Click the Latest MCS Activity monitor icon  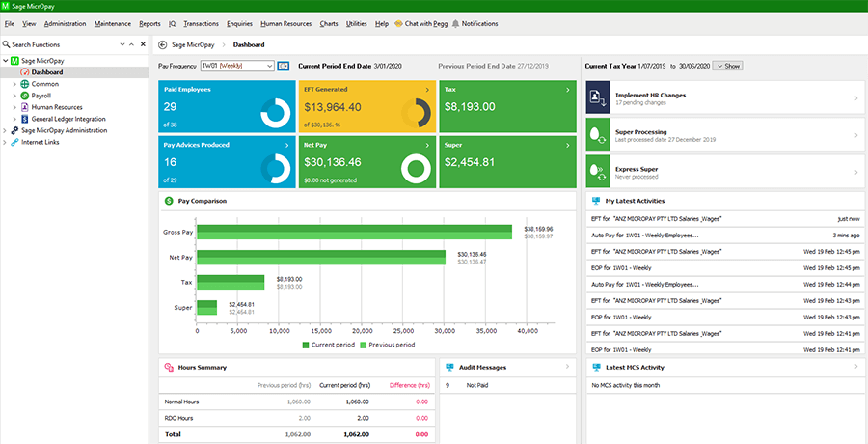click(596, 367)
